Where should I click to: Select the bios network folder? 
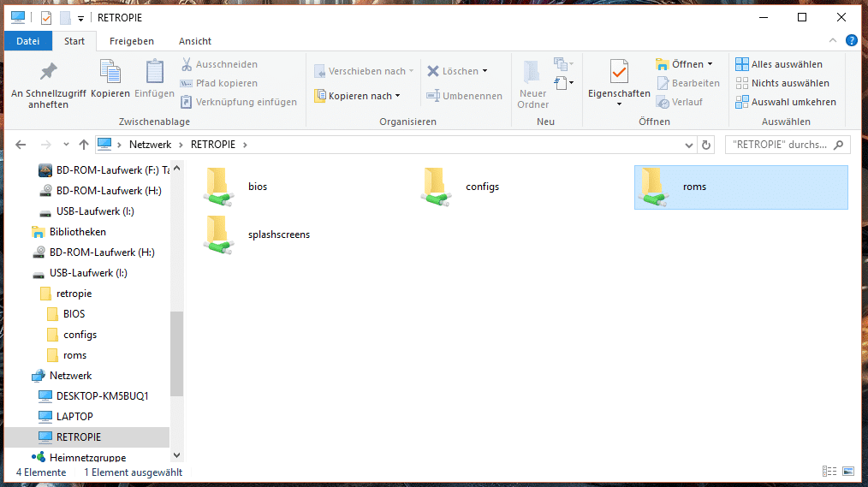[236, 187]
